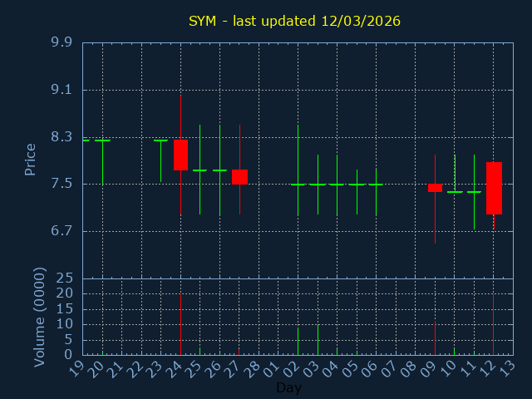Click the green volume bar for day 03
This screenshot has width=532, height=399.
point(318,340)
